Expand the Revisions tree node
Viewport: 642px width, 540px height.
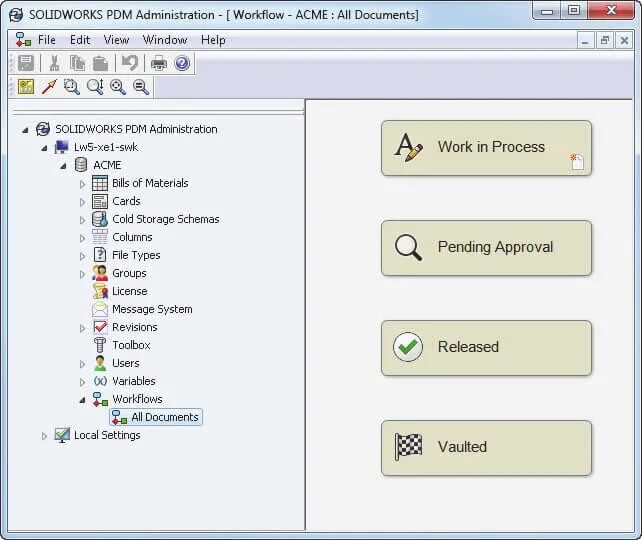82,328
